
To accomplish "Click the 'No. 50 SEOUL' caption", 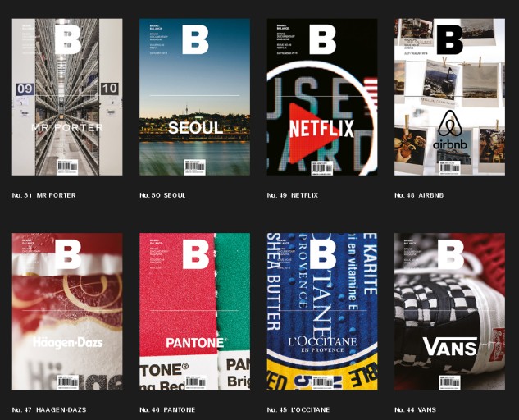I will tap(162, 195).
